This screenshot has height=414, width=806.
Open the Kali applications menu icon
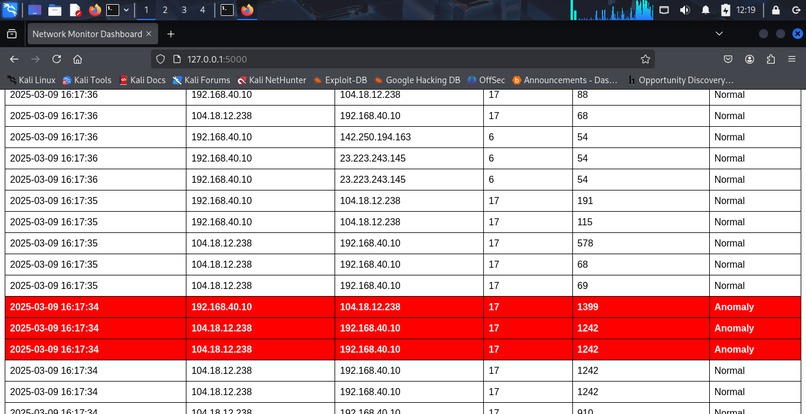click(10, 9)
